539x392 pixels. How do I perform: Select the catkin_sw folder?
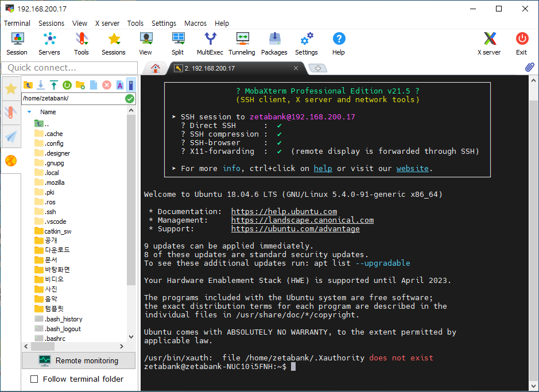click(53, 231)
